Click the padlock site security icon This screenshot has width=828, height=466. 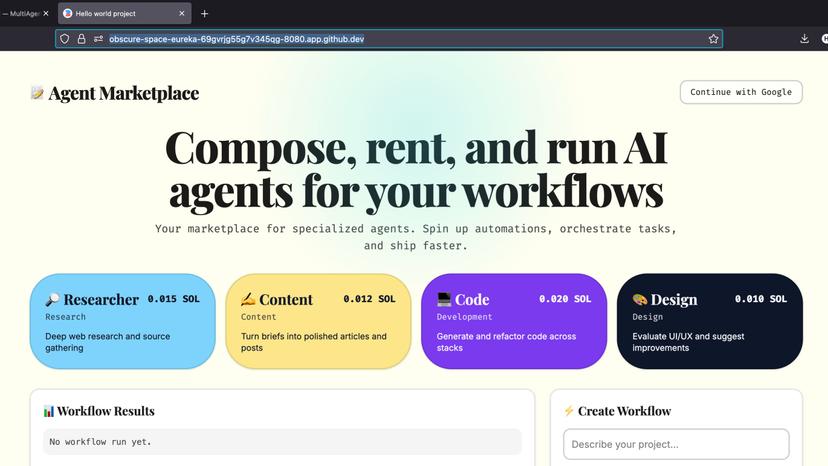(x=81, y=39)
